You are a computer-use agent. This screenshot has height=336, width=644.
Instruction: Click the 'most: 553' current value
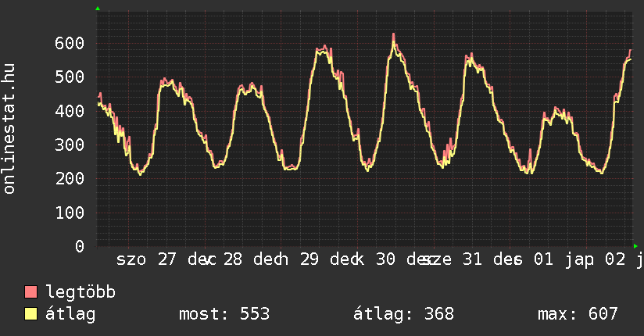pyautogui.click(x=224, y=314)
